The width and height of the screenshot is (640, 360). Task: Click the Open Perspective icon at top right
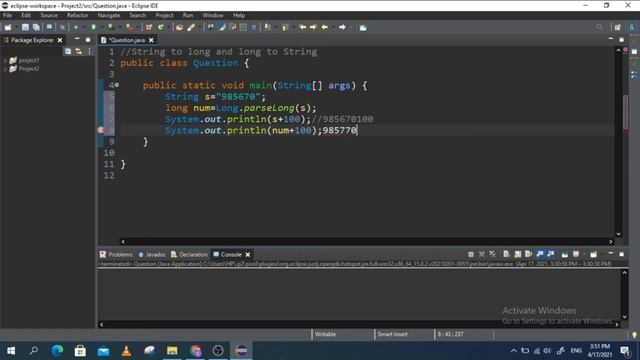618,27
